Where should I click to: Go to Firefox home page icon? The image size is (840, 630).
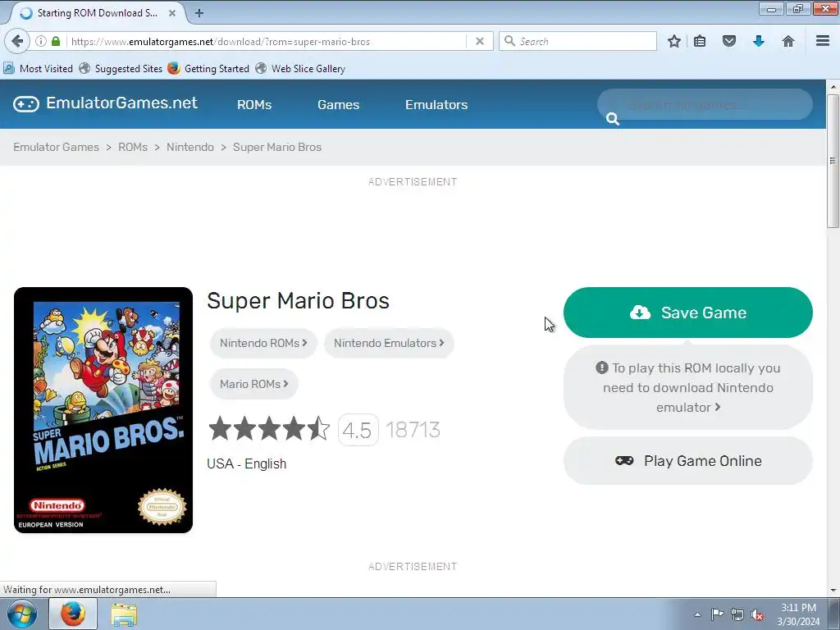click(x=788, y=41)
